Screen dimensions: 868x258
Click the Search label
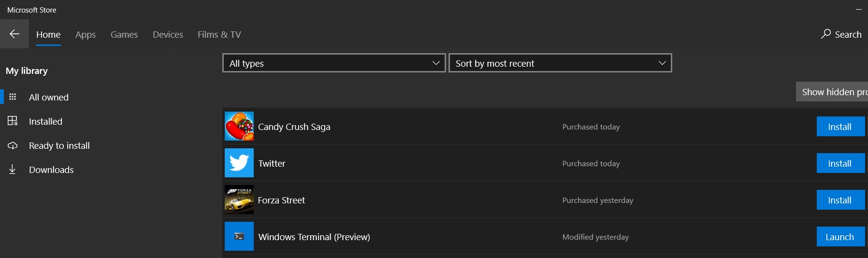848,34
